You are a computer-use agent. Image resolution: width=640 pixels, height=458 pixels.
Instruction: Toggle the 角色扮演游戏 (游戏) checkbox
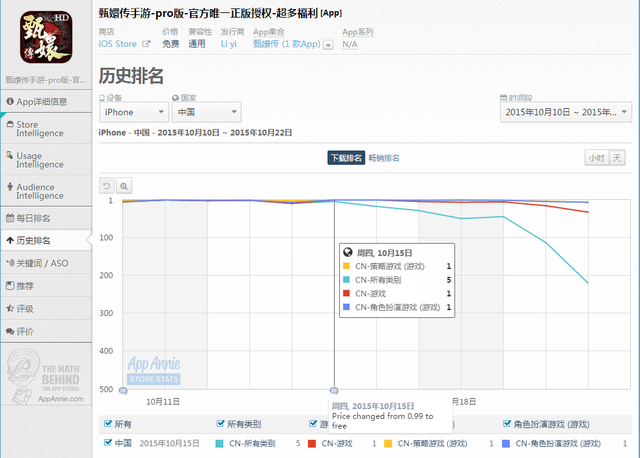507,424
